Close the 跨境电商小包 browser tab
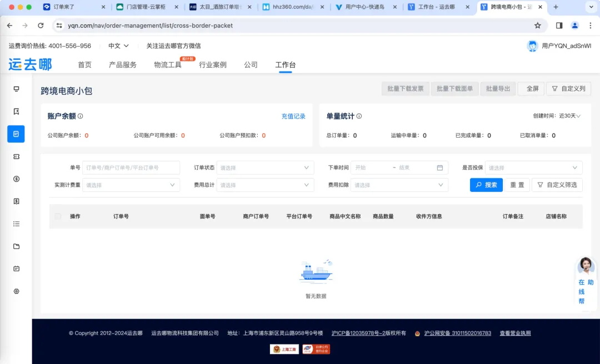600x364 pixels. (x=541, y=7)
